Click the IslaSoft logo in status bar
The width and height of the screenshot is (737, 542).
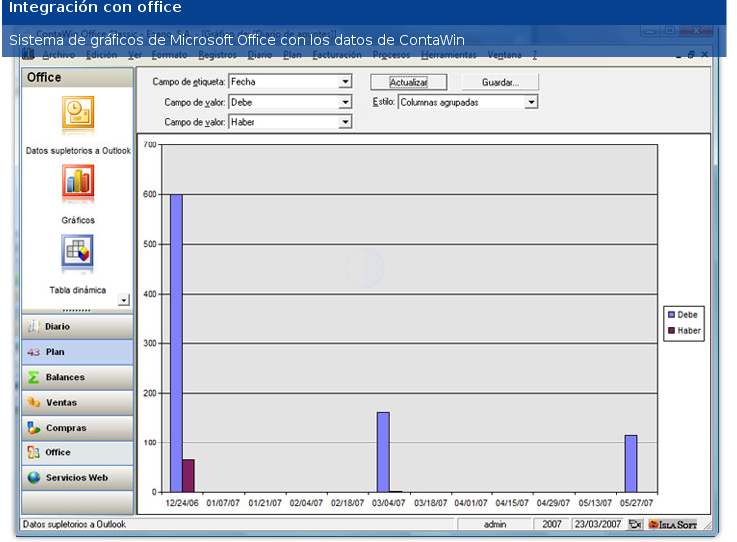tap(673, 524)
